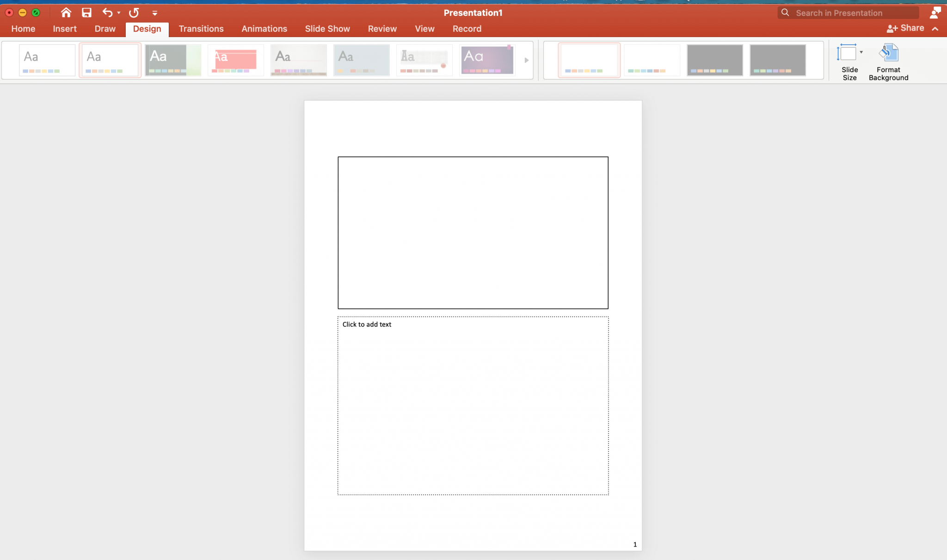
Task: Switch to the Animations tab
Action: click(x=264, y=28)
